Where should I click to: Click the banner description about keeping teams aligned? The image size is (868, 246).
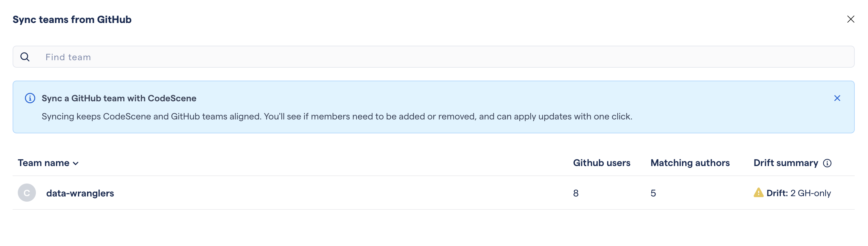tap(337, 117)
